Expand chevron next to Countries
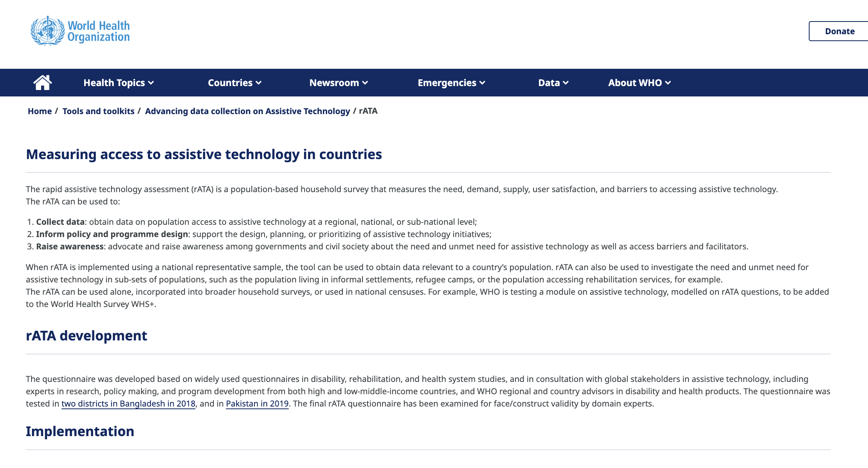Viewport: 868px width, 468px height. click(x=259, y=83)
